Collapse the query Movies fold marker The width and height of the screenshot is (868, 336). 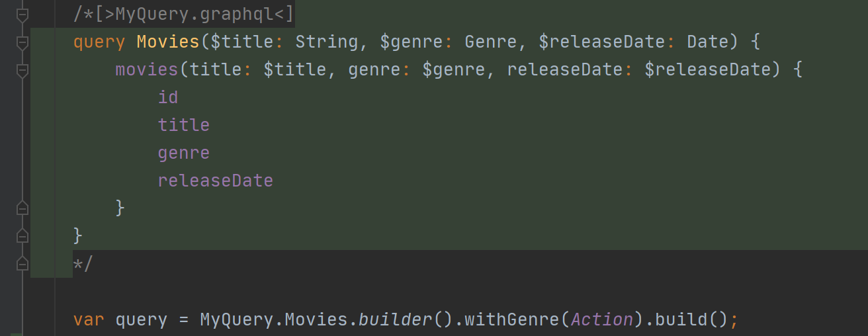coord(22,42)
